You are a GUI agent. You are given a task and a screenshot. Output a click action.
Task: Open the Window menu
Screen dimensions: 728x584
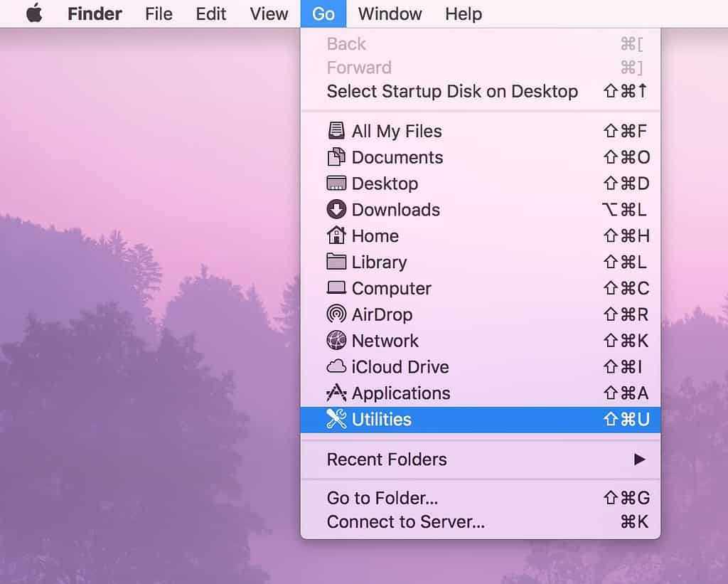[x=390, y=14]
